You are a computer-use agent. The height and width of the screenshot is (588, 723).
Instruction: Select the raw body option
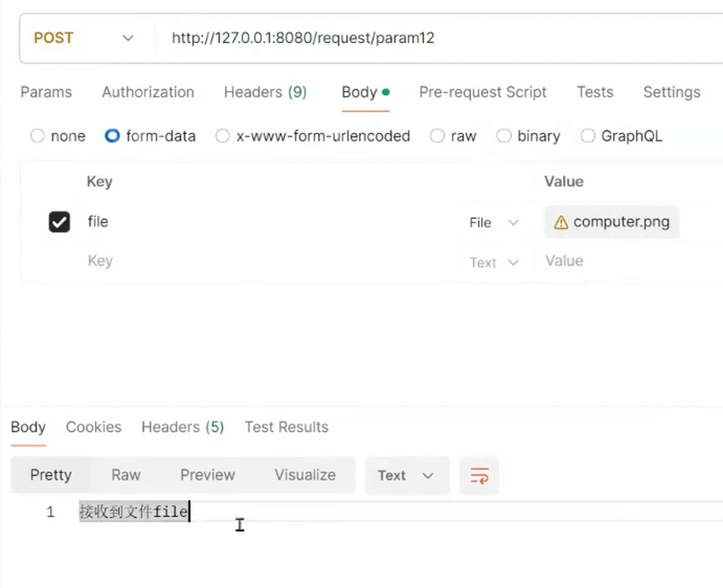coord(437,136)
